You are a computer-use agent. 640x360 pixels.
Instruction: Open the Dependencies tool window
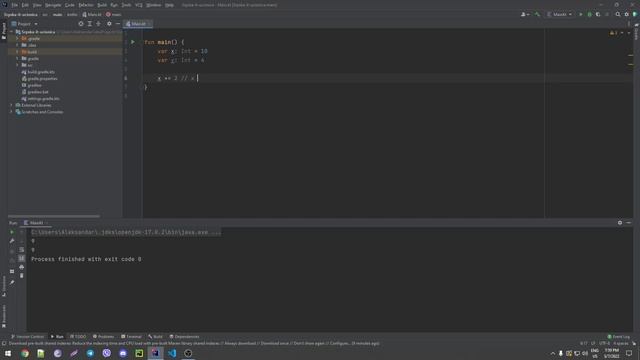(x=184, y=336)
